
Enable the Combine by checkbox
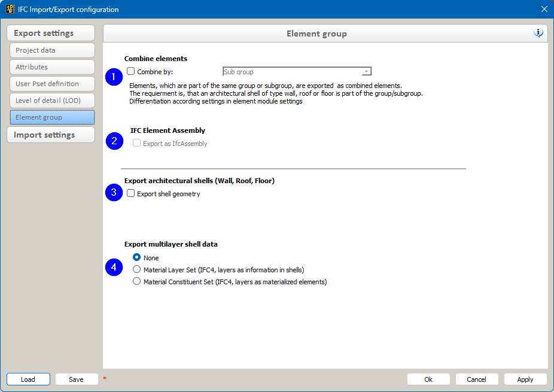(131, 71)
